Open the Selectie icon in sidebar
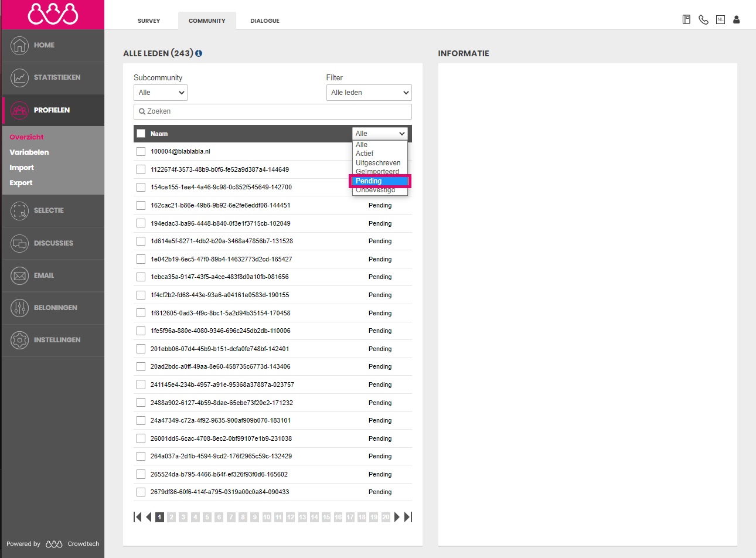 20,210
